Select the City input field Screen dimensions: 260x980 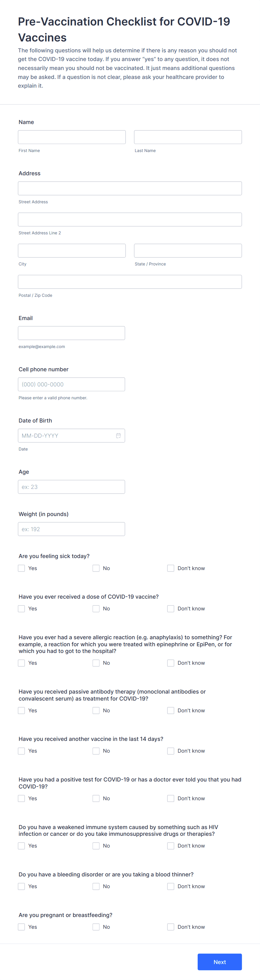click(72, 250)
